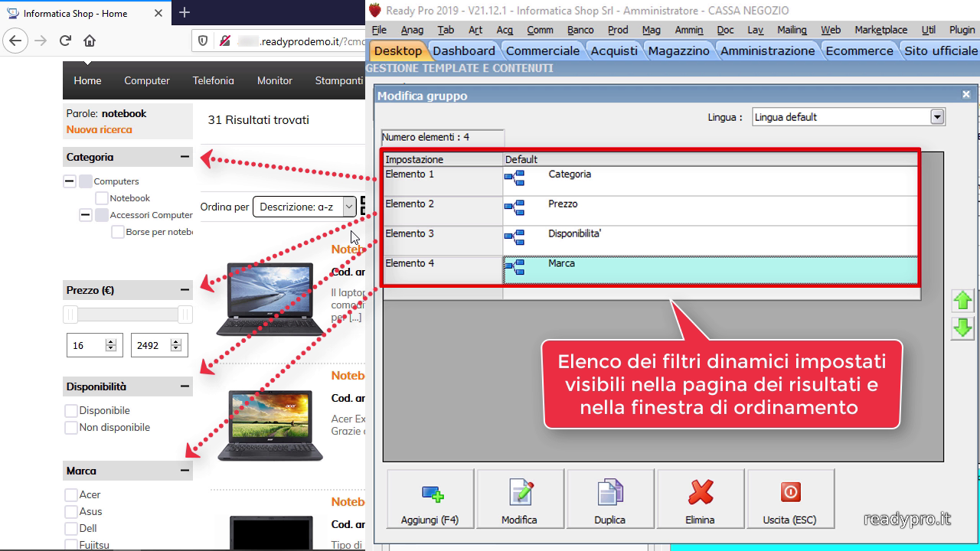Open the Marketplace menu
This screenshot has width=980, height=551.
click(x=881, y=30)
